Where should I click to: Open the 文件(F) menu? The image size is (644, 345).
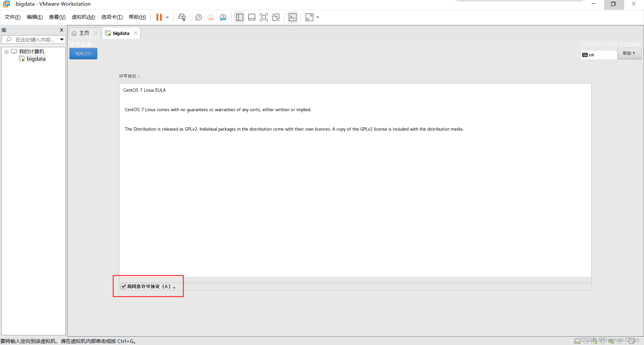pyautogui.click(x=13, y=17)
